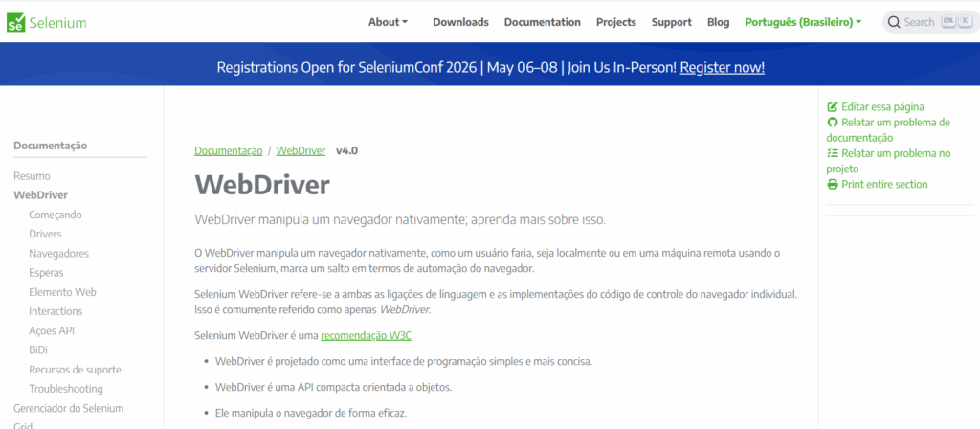Open Elemento Web sidebar entry
The image size is (980, 429).
62,292
